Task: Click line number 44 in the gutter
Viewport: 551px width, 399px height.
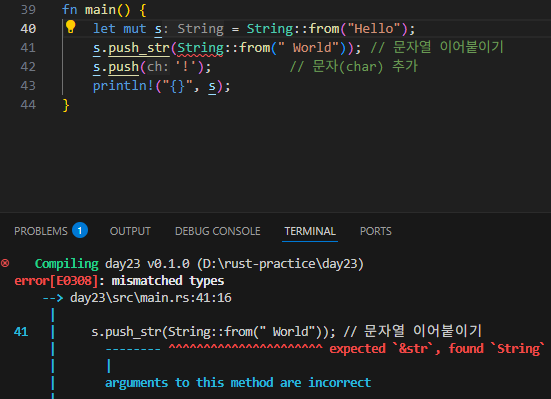Action: 28,105
